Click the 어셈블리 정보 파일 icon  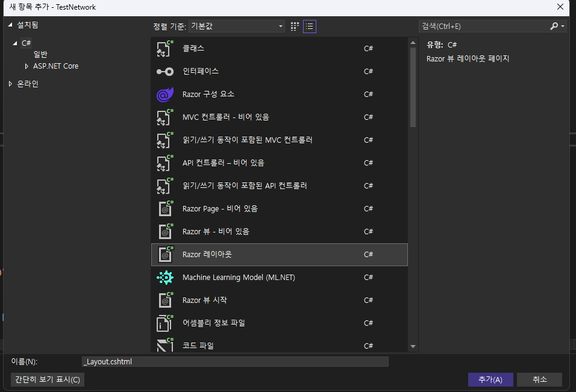click(x=165, y=323)
